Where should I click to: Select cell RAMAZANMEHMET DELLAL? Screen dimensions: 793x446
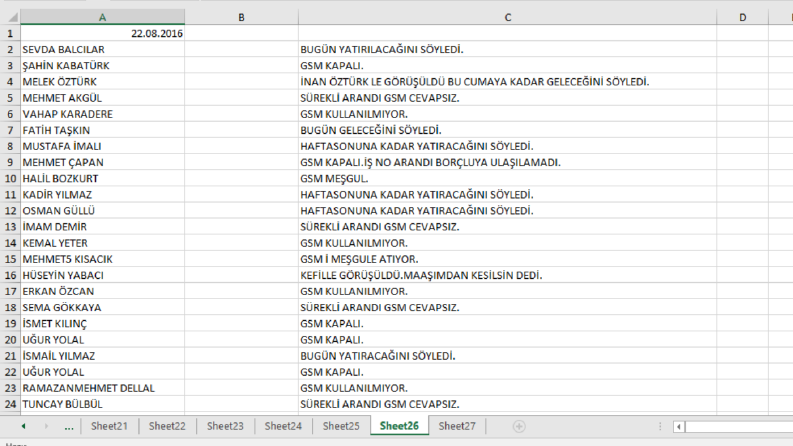point(103,388)
